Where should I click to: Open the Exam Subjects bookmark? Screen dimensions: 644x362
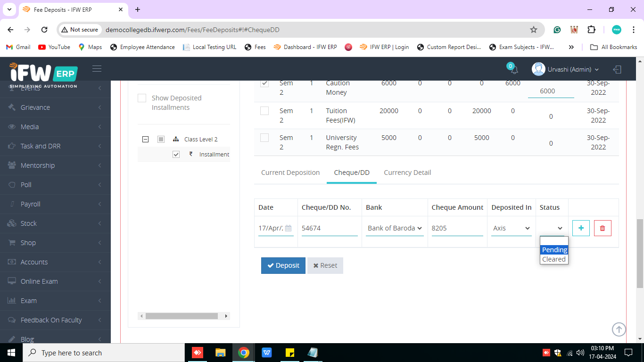pyautogui.click(x=522, y=47)
